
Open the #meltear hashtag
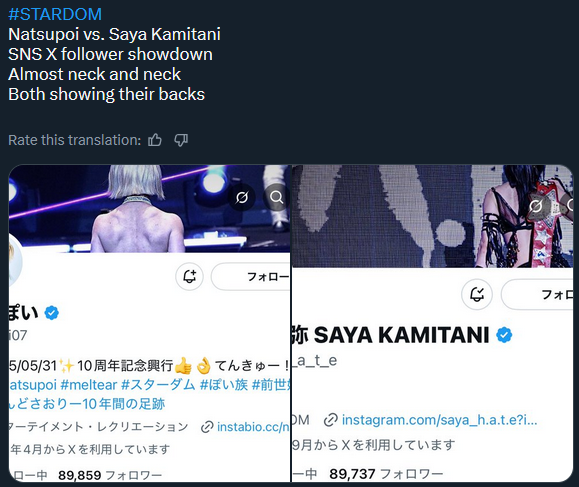[89, 385]
